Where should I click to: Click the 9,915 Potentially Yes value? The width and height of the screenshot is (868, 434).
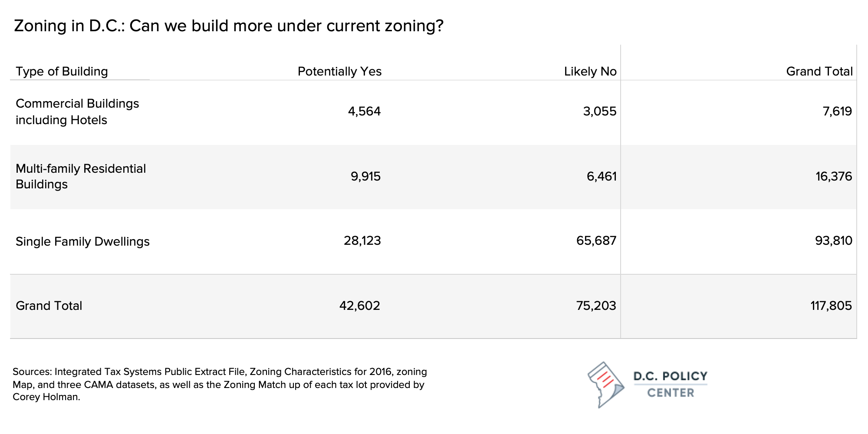point(365,176)
